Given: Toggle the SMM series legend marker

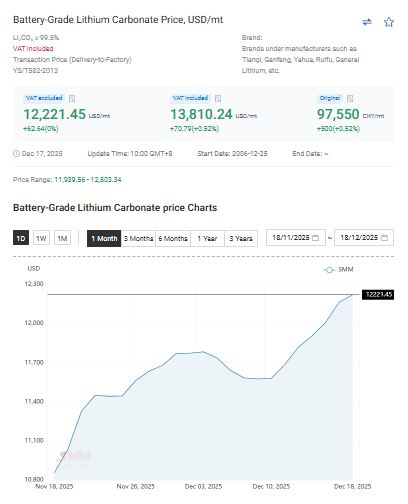Looking at the screenshot, I should (329, 270).
